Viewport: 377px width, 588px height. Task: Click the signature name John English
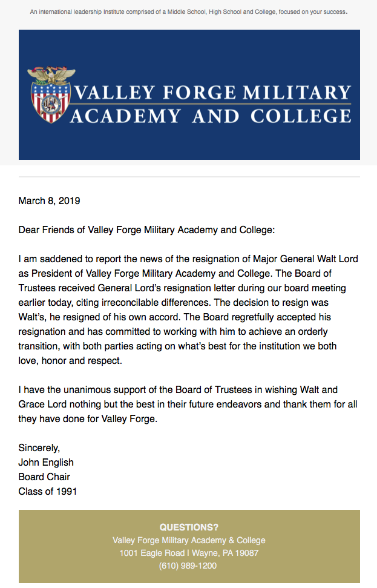46,462
